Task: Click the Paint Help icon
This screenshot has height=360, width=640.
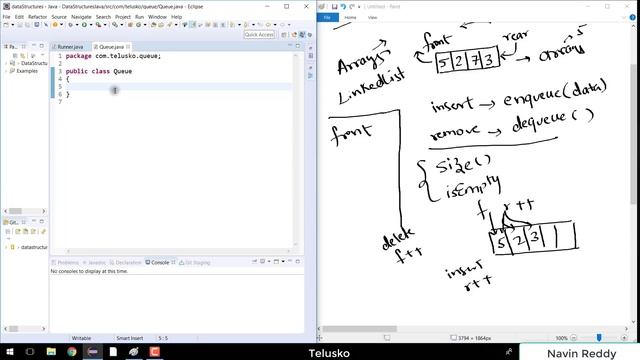Action: (x=633, y=17)
